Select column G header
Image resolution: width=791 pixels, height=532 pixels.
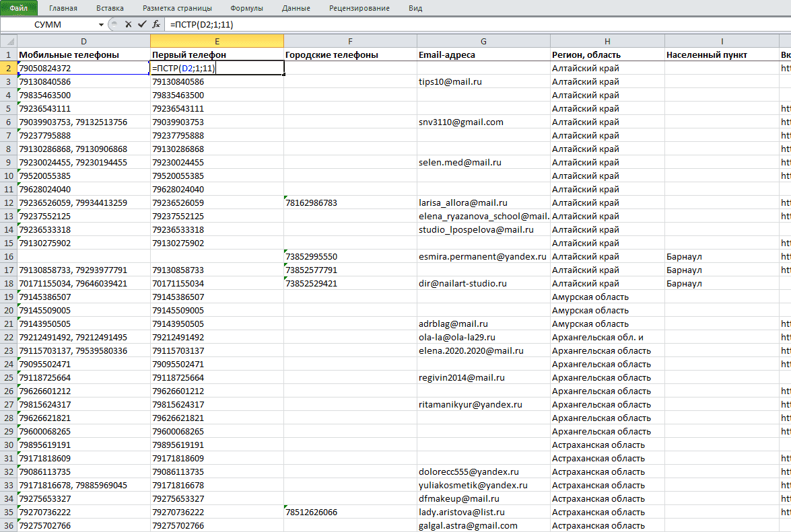483,41
